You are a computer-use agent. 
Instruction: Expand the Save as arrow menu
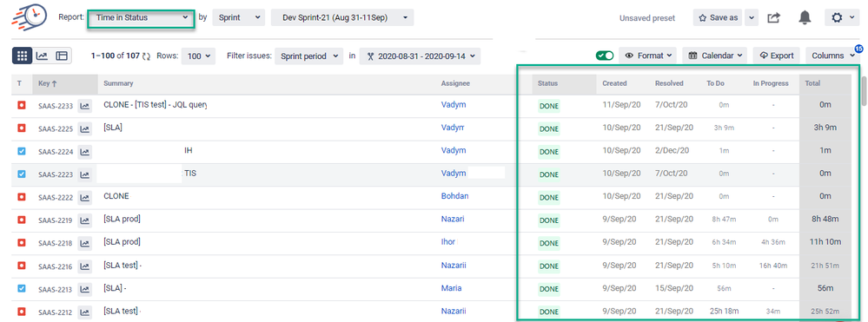751,17
